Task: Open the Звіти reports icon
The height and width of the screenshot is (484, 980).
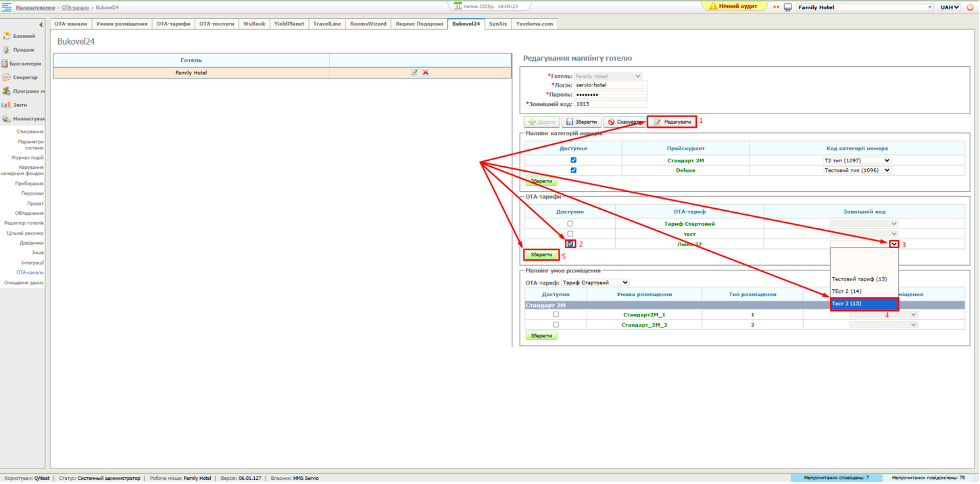Action: (x=6, y=105)
